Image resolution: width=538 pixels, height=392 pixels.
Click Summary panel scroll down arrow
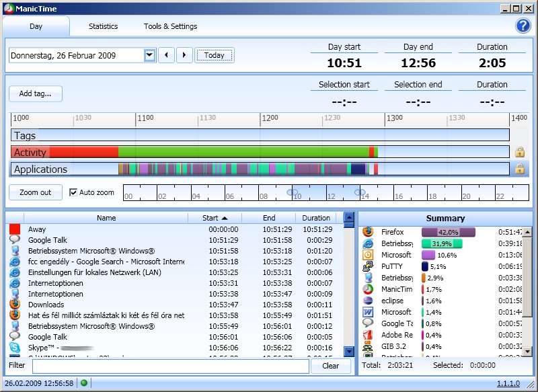(x=527, y=351)
